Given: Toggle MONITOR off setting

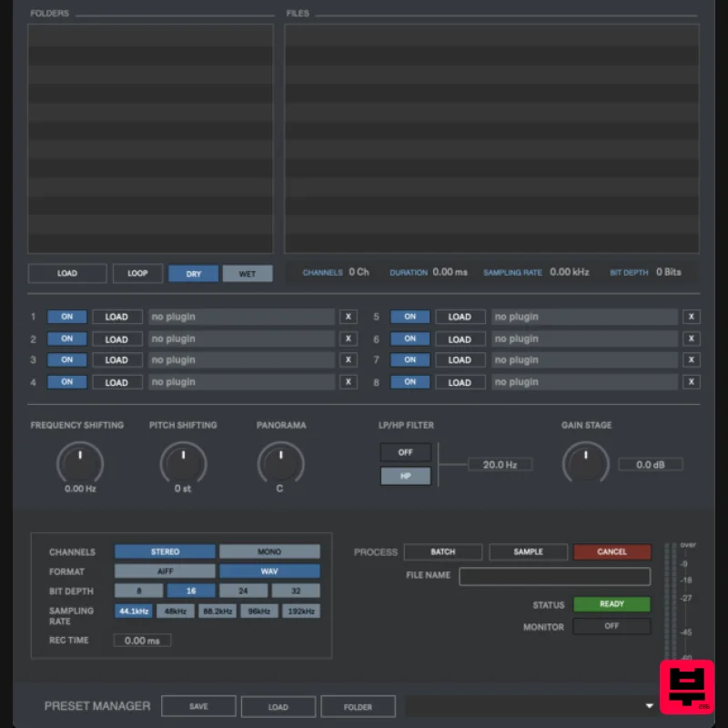Looking at the screenshot, I should pos(612,626).
